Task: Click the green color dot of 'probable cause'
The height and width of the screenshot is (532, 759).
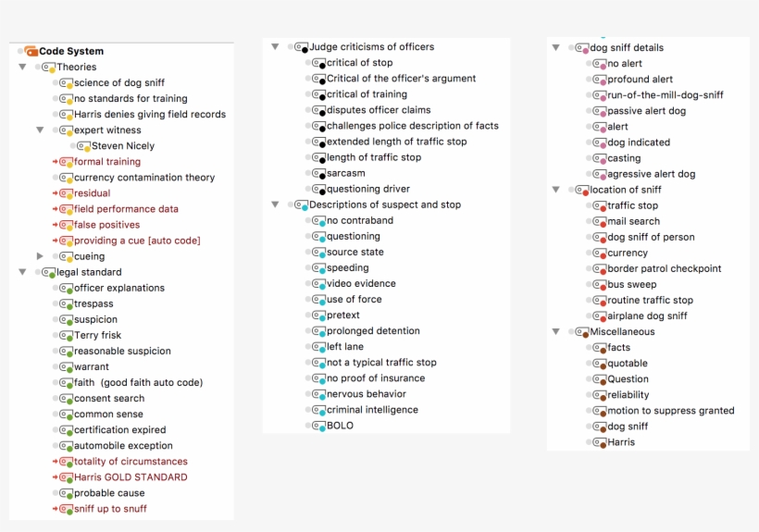Action: click(x=69, y=496)
